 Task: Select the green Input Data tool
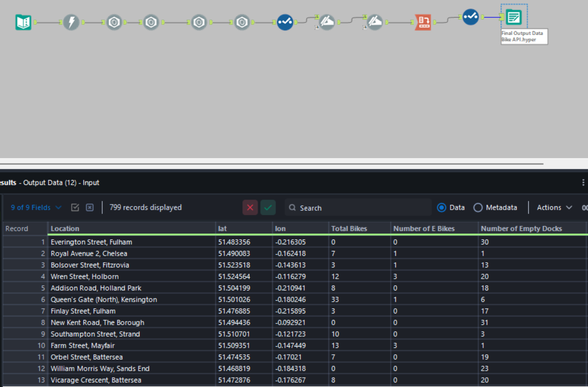24,22
